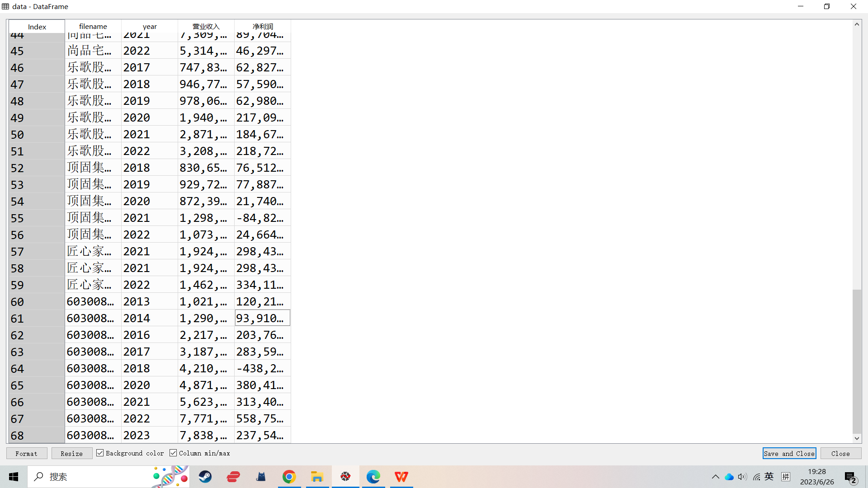Scroll down the data table view
This screenshot has width=868, height=488.
click(x=856, y=439)
